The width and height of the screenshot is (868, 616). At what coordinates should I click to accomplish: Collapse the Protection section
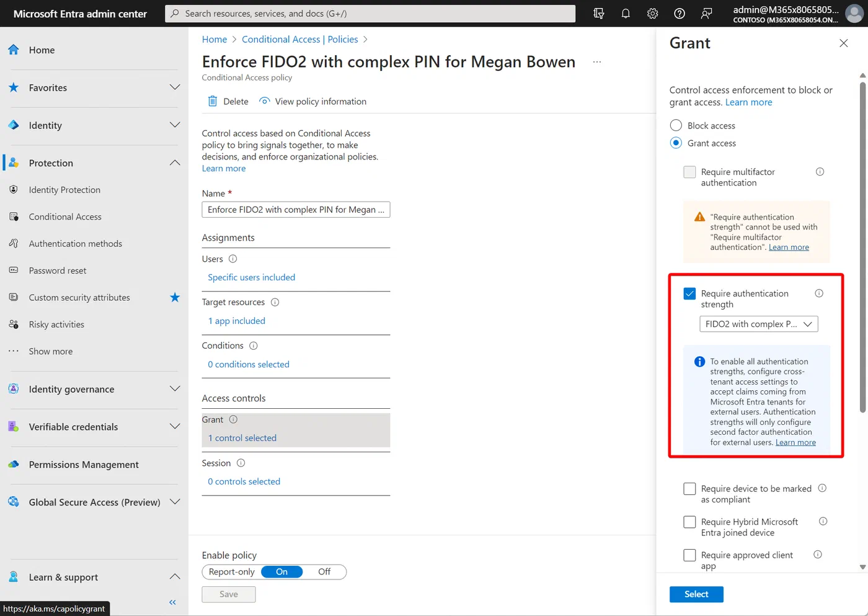tap(175, 163)
